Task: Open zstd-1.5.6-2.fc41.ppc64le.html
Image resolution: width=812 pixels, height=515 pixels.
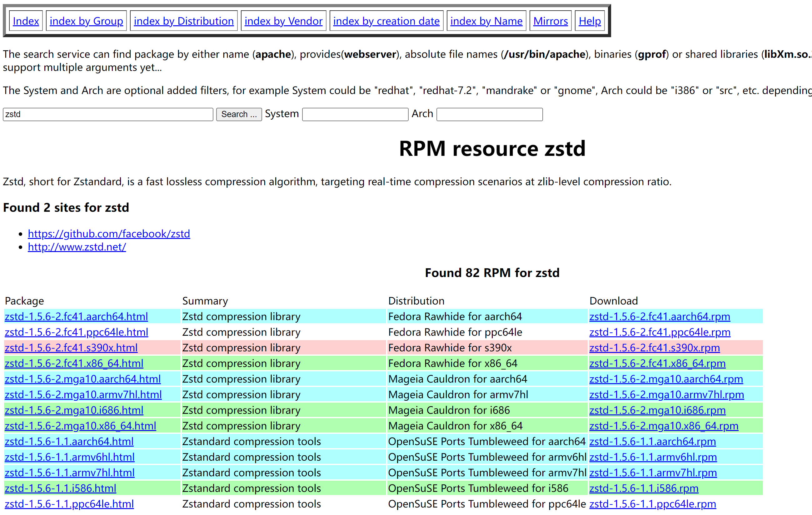Action: [76, 332]
